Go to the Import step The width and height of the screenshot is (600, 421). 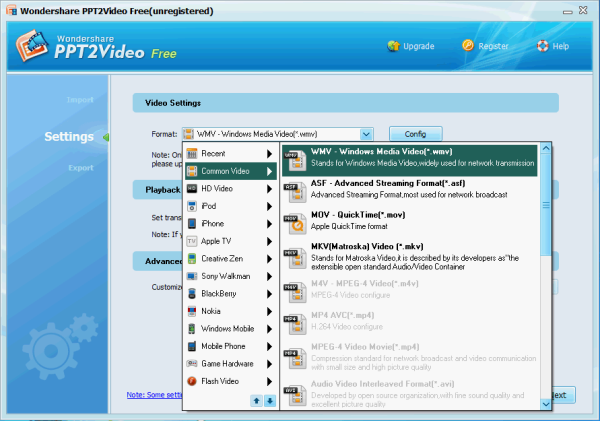[80, 100]
